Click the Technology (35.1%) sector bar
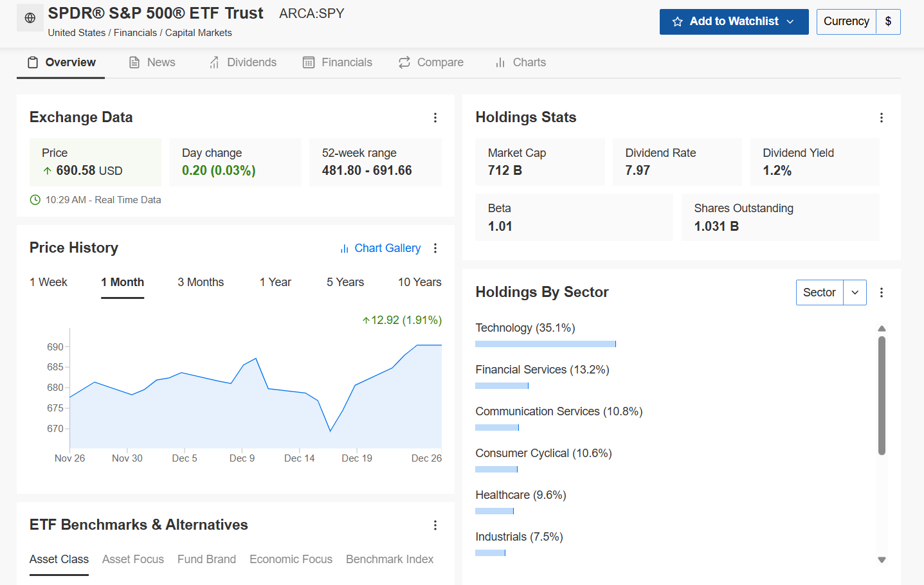 click(546, 344)
